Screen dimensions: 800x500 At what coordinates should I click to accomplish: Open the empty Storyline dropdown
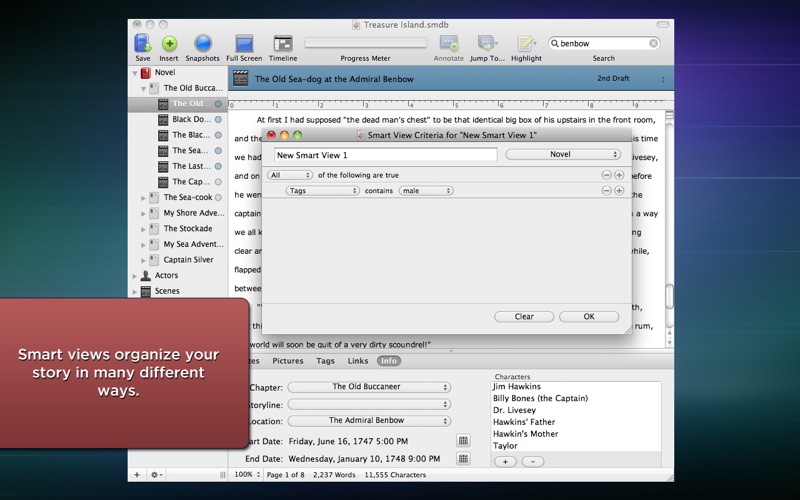[369, 404]
